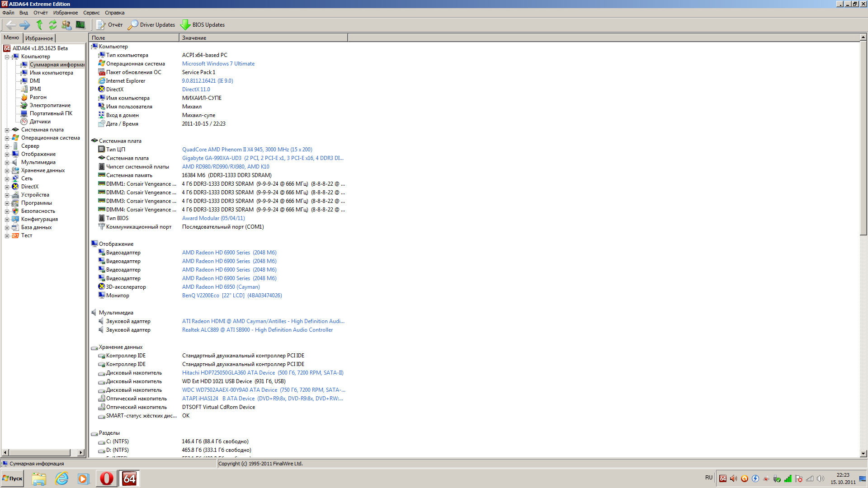Select Электропитание in the tree
Viewport: 868px width, 488px height.
(50, 105)
